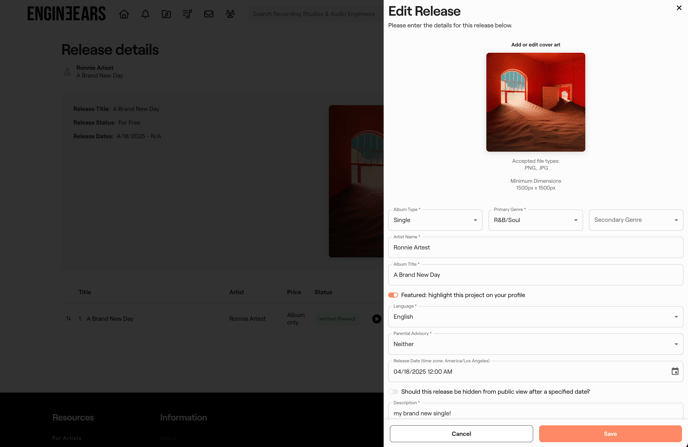688x447 pixels.
Task: Open the Secondary Genre dropdown
Action: pos(636,220)
